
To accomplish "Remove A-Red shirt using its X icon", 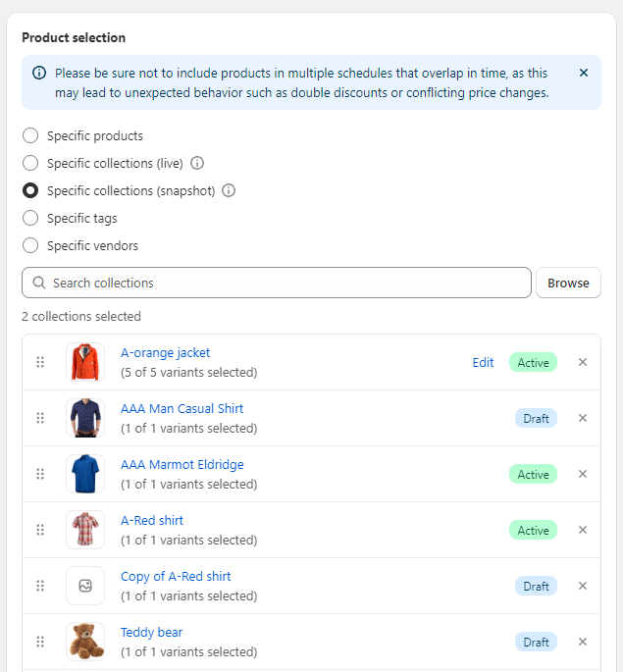I will click(583, 530).
